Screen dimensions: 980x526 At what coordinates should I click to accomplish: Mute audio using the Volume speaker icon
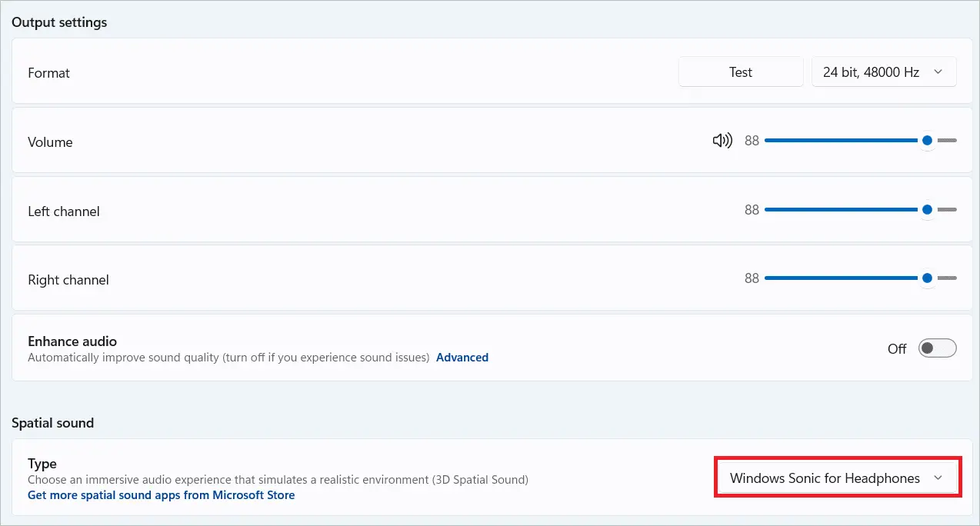pyautogui.click(x=722, y=141)
